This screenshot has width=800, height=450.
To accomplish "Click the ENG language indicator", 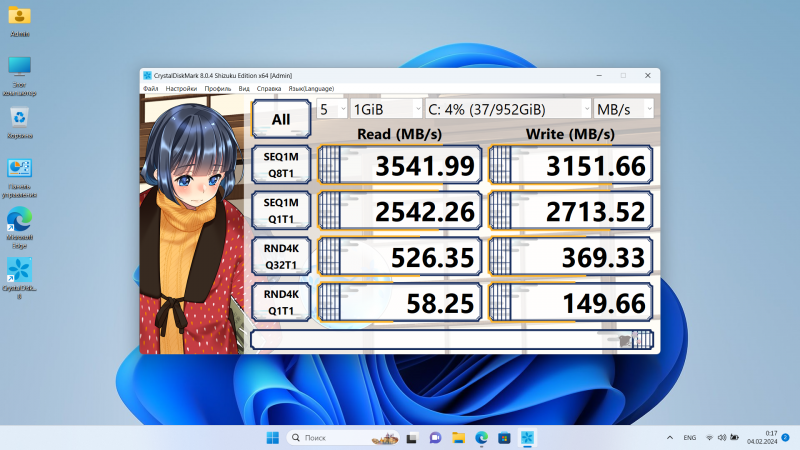I will [x=690, y=438].
